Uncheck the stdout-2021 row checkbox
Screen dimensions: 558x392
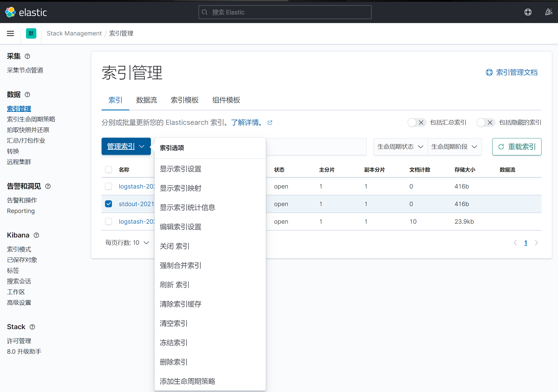point(108,204)
